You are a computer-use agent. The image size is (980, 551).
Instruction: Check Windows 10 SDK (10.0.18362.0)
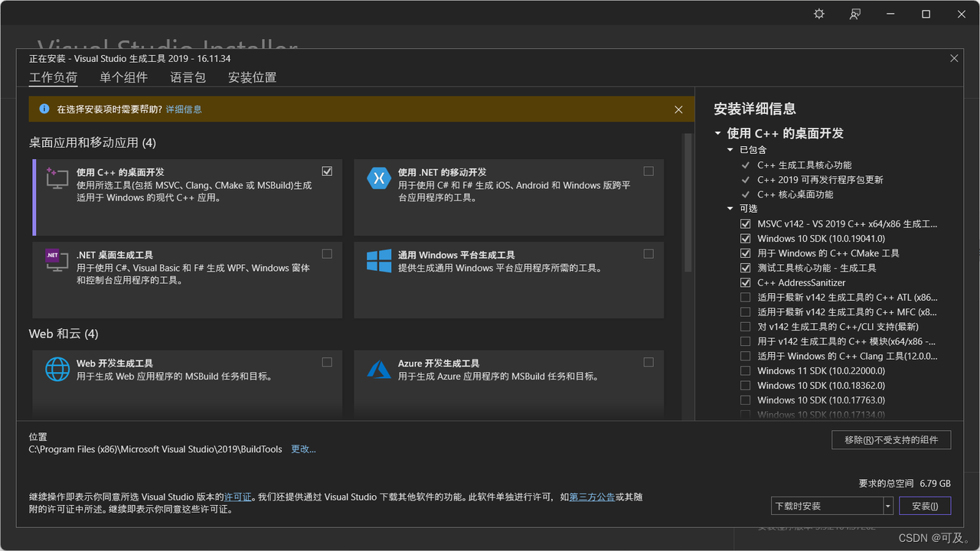(746, 386)
